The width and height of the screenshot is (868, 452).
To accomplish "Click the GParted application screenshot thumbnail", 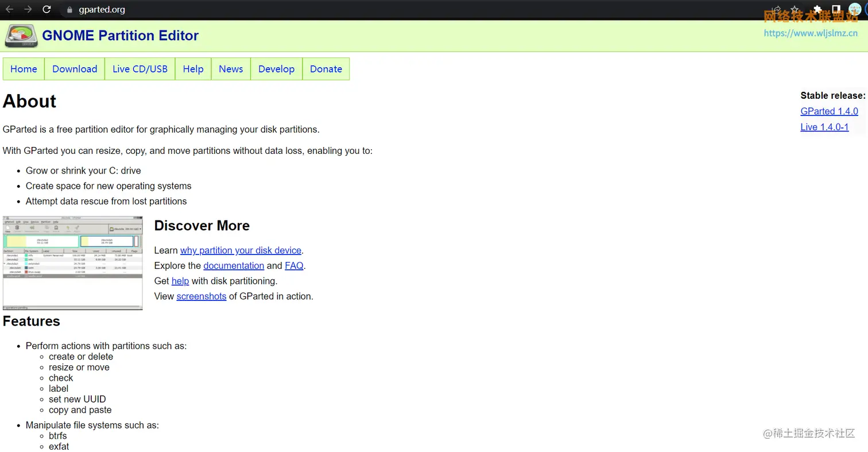I will pyautogui.click(x=72, y=263).
